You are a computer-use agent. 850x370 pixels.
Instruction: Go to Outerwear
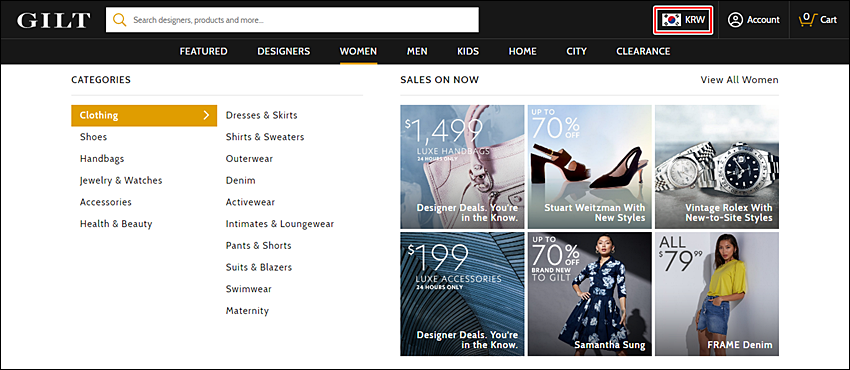(x=249, y=159)
